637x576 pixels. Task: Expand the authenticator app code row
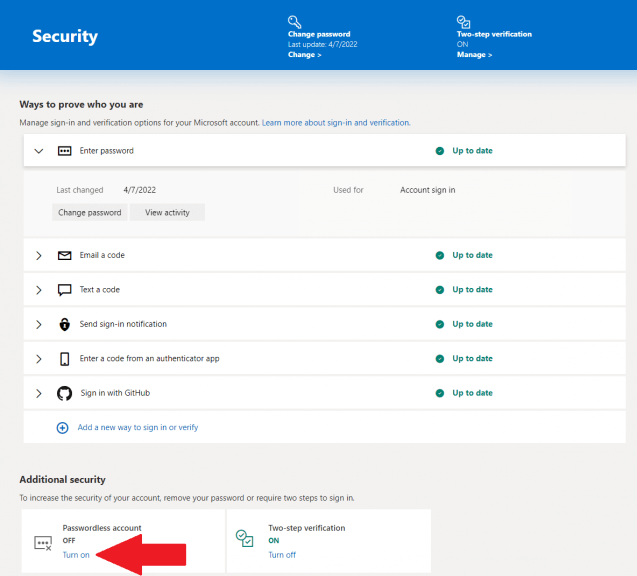[x=39, y=359]
